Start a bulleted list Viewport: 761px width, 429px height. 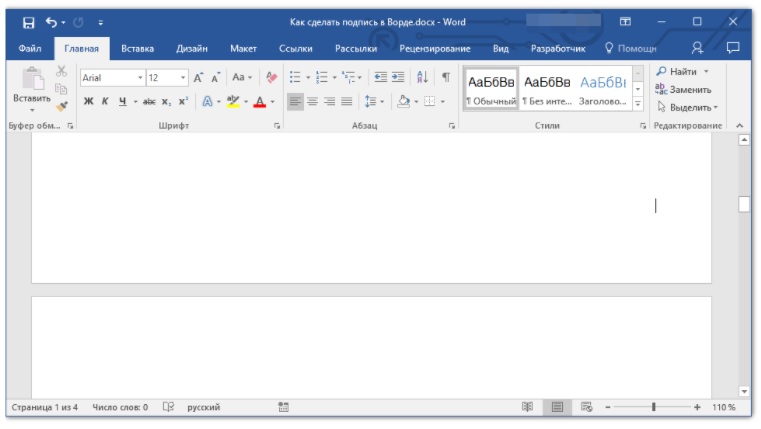point(295,77)
